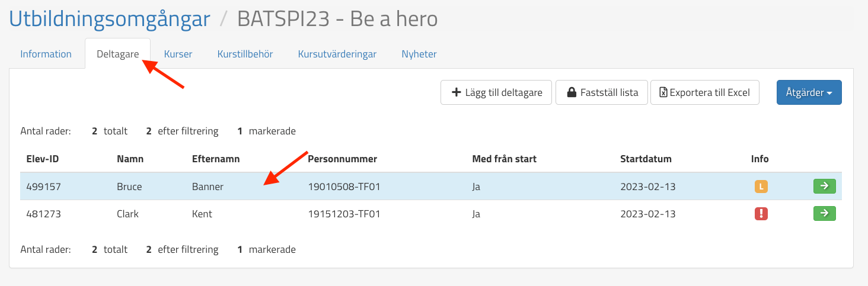Switch to the Information tab
Screen dimensions: 868x286
click(x=46, y=54)
